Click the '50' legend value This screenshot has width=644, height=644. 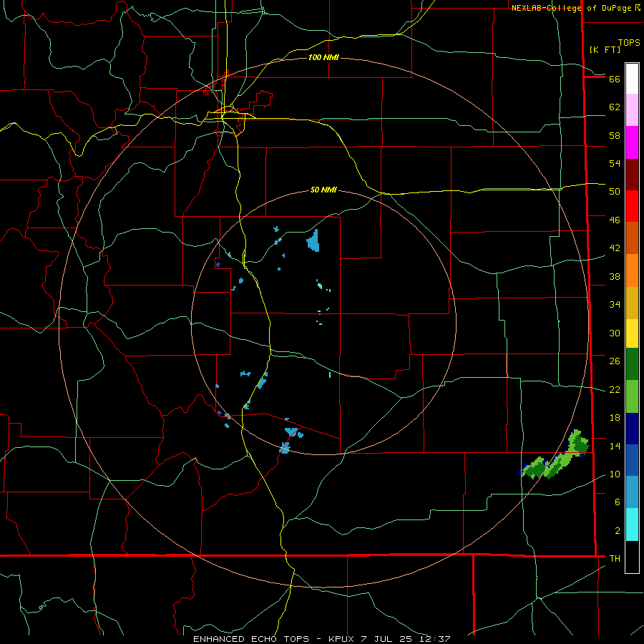click(x=615, y=191)
